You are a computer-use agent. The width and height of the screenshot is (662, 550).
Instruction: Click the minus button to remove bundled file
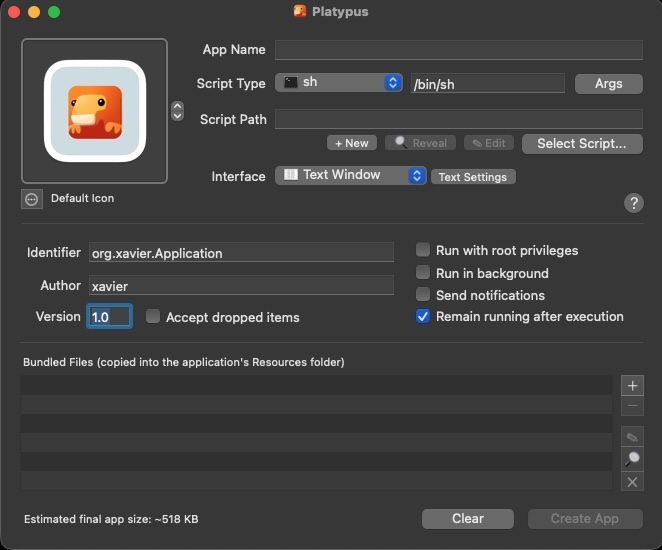(x=632, y=406)
